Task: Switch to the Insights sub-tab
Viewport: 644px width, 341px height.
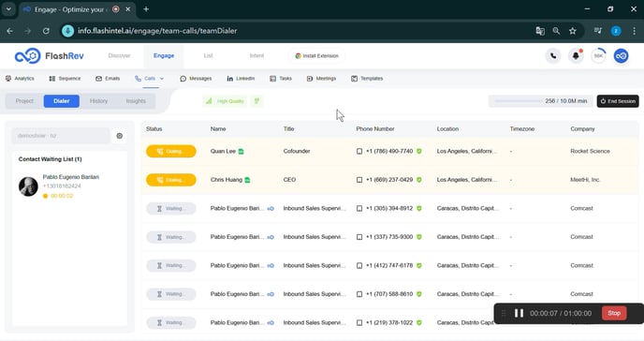Action: click(136, 101)
